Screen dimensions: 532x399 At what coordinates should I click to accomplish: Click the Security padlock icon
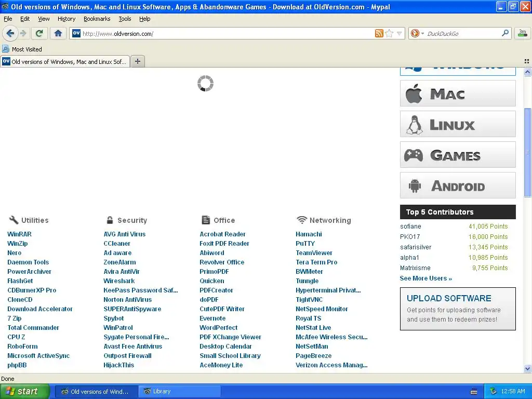[110, 220]
